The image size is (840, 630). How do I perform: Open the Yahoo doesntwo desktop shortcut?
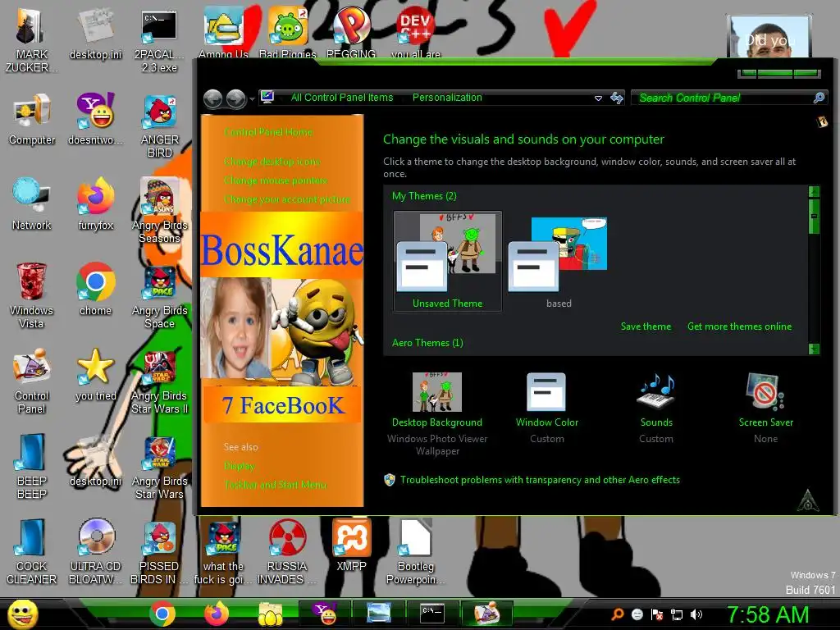[95, 119]
